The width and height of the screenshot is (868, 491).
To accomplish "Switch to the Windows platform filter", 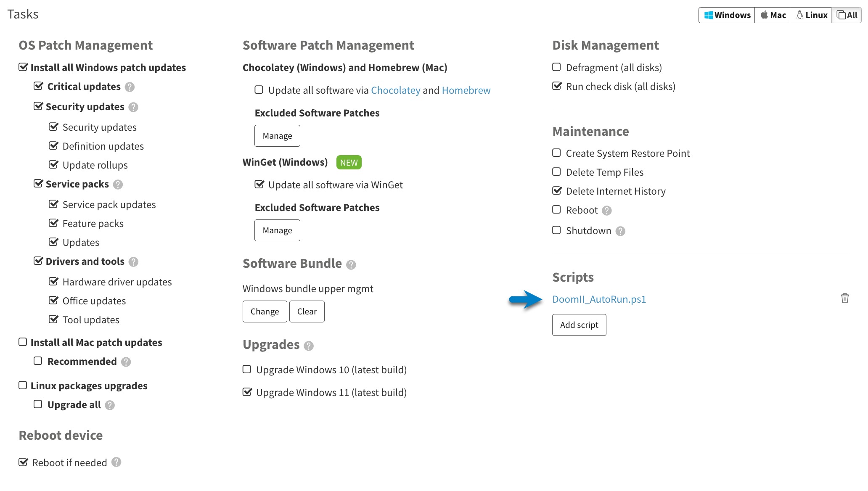I will point(727,15).
